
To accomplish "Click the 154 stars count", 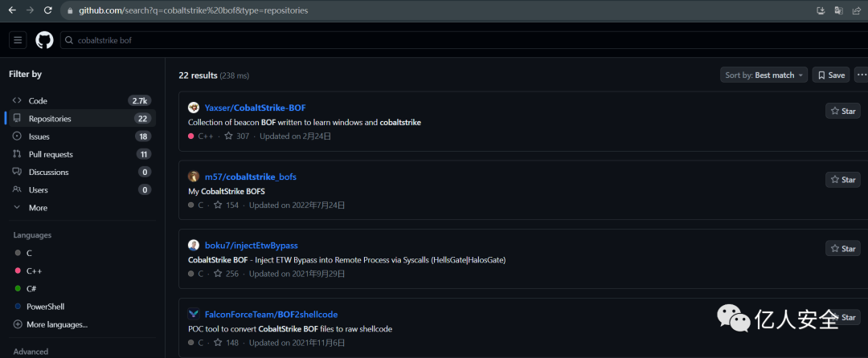I will click(227, 205).
